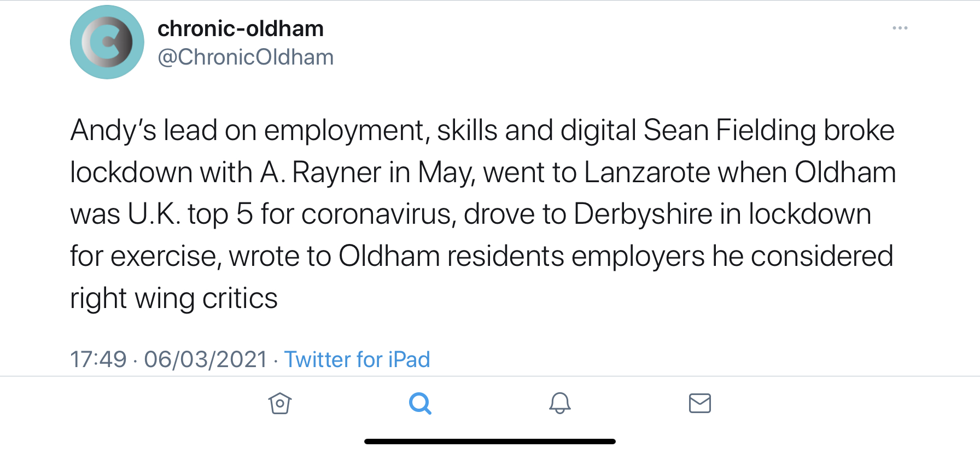Open Notifications bell icon
980x453 pixels.
pos(559,404)
